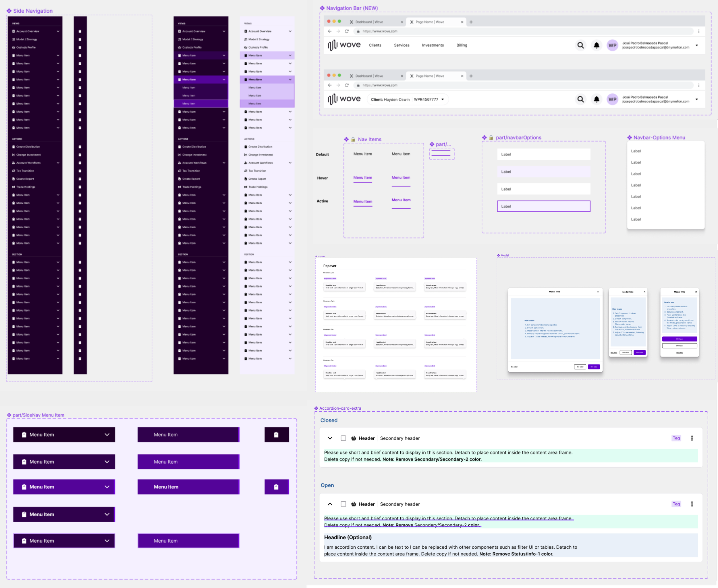
Task: Check the checkbox in Open accordion card
Action: [343, 504]
